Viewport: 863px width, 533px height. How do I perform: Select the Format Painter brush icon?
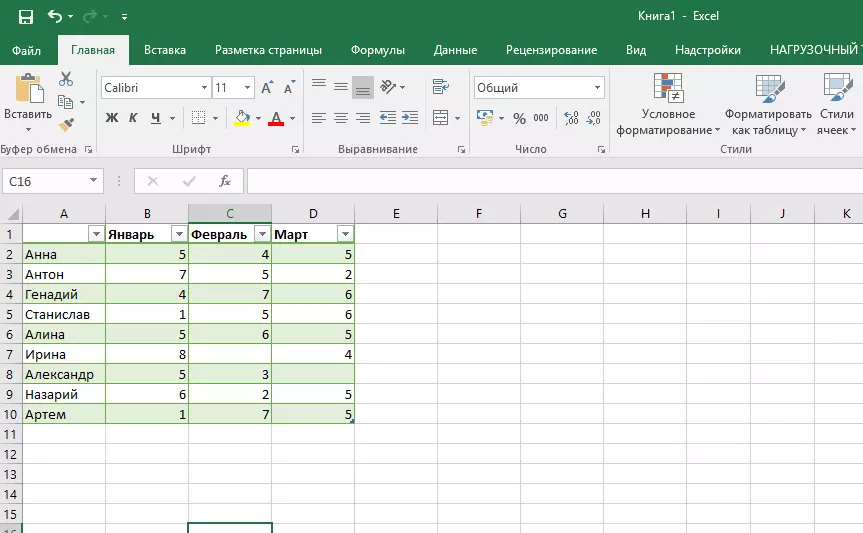click(66, 125)
